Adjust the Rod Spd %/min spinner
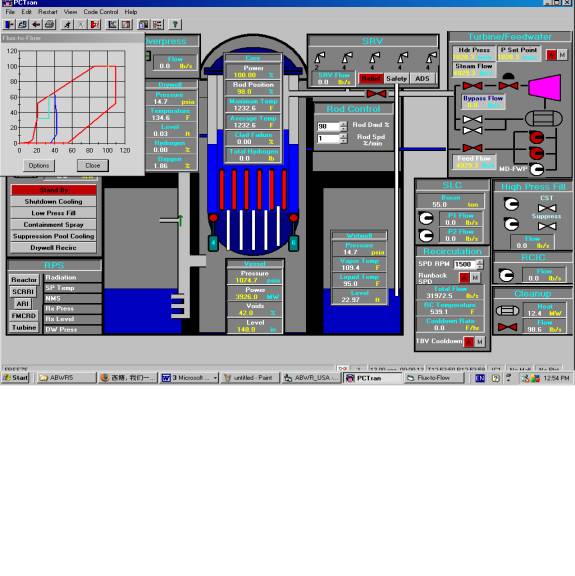The image size is (575, 576). point(343,138)
